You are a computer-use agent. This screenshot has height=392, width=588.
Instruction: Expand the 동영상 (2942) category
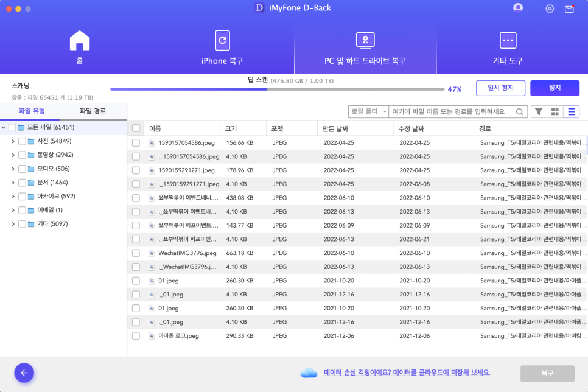tap(13, 155)
